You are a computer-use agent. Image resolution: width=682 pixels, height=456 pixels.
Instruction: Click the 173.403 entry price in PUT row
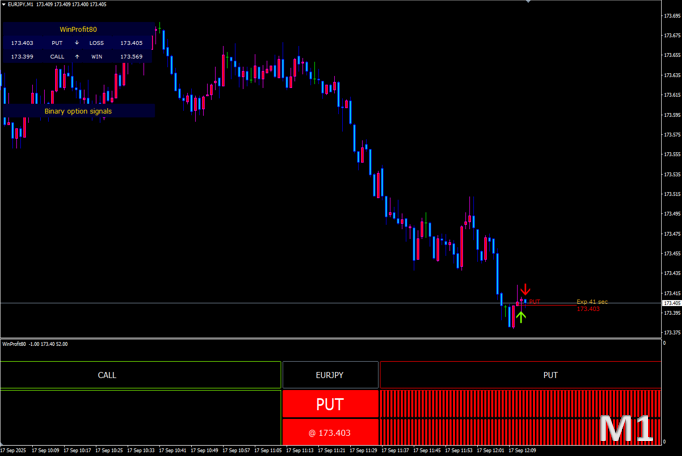tap(22, 43)
